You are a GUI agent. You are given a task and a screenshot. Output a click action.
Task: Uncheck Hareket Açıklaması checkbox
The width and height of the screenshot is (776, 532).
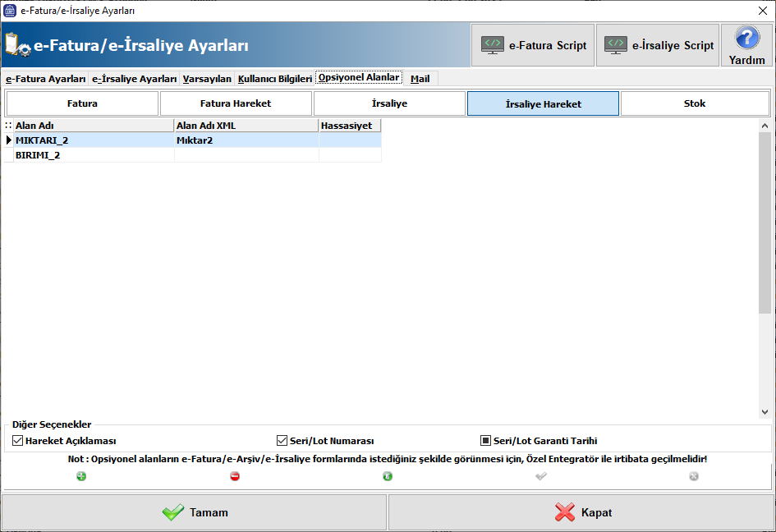[18, 441]
